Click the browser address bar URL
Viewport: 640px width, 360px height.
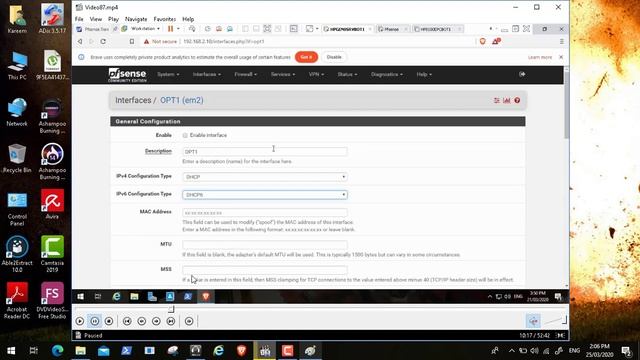[224, 42]
